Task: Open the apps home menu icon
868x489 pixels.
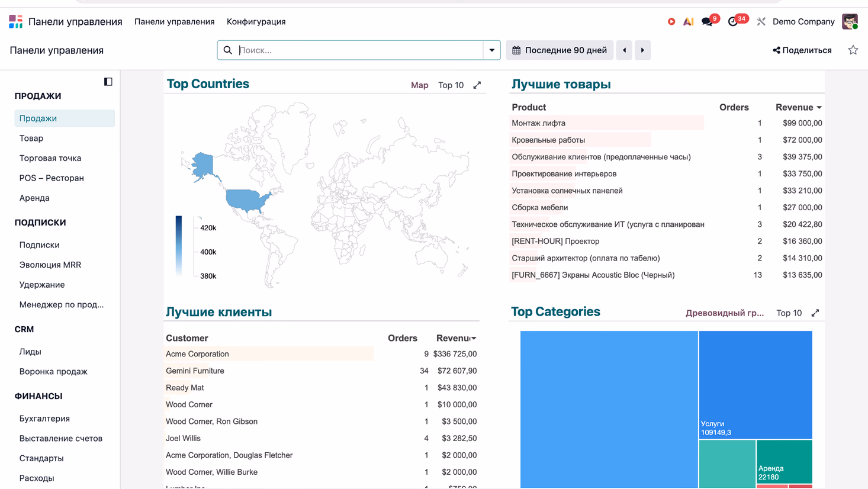Action: tap(16, 22)
